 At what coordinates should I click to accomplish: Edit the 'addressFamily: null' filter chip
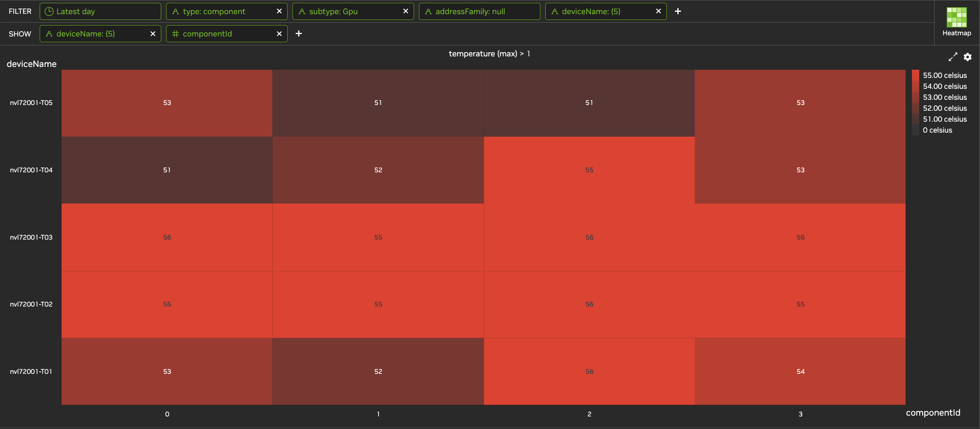pos(480,11)
